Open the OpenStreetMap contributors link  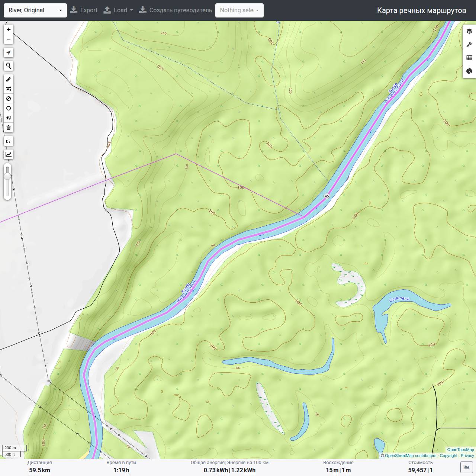[411, 456]
